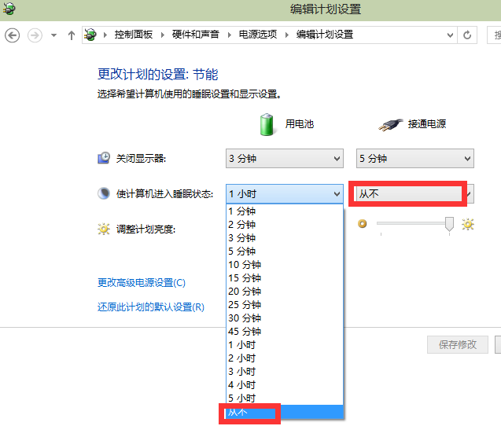Click the high-brightness sun icon
This screenshot has width=501, height=448.
(x=468, y=225)
